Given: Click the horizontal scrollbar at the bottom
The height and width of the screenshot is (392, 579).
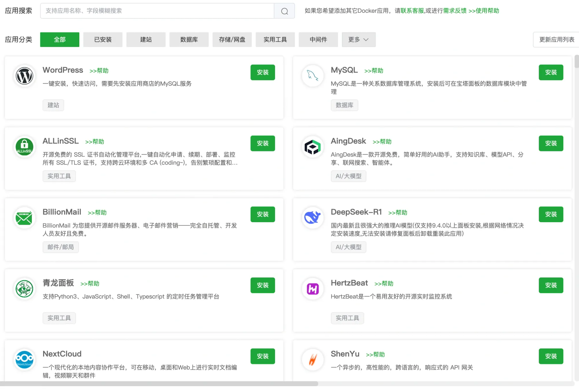Looking at the screenshot, I should point(159,384).
